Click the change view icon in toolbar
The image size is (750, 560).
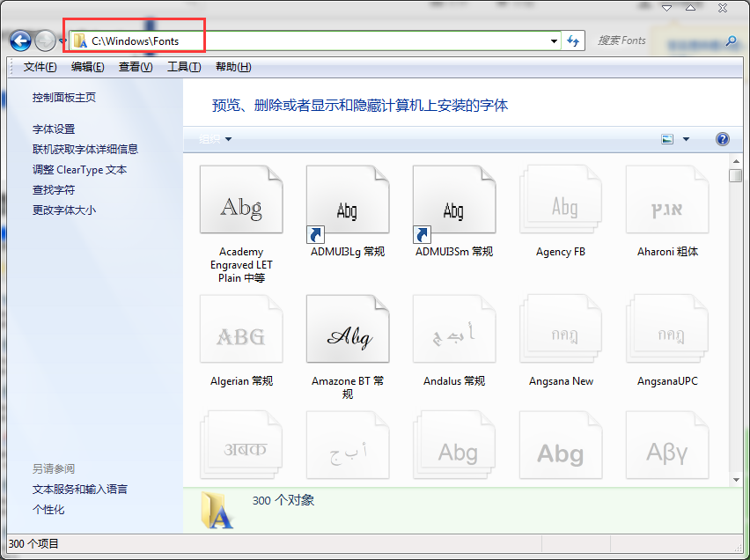(667, 139)
